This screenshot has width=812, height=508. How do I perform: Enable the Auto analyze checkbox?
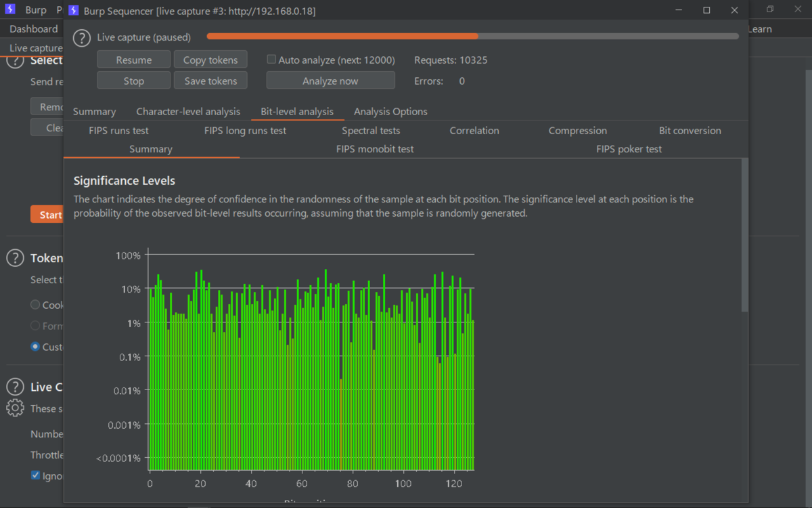coord(271,60)
